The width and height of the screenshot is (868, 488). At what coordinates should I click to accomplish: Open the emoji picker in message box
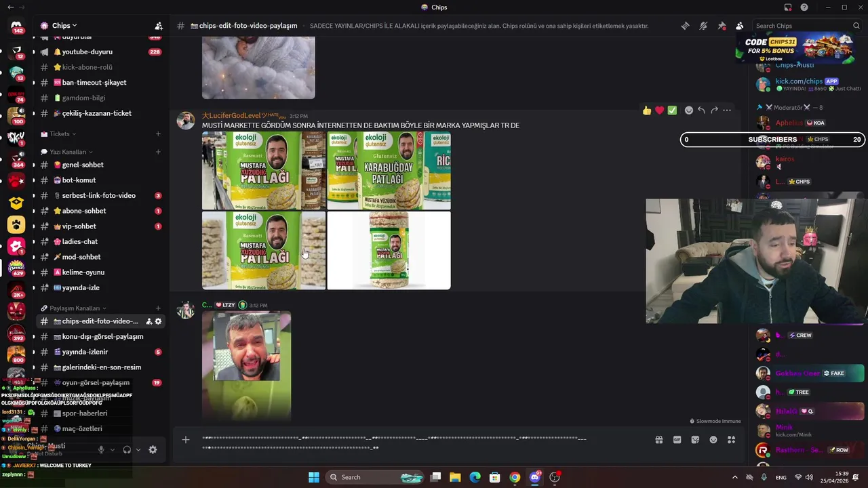pyautogui.click(x=713, y=440)
